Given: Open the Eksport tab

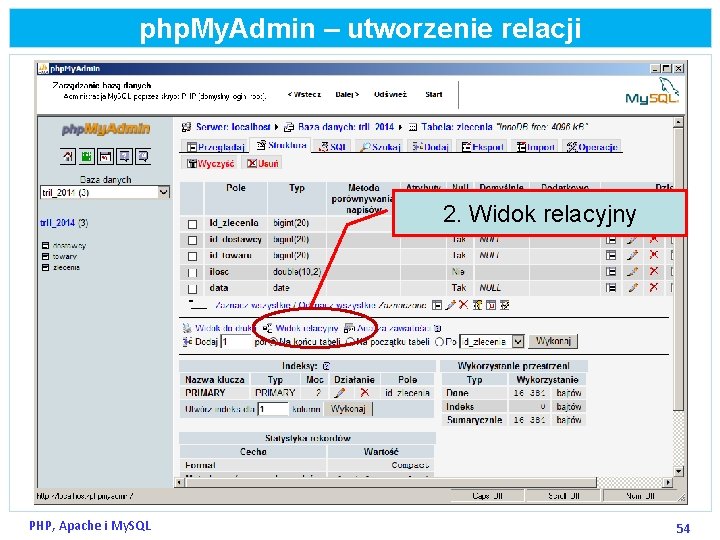Looking at the screenshot, I should [483, 147].
